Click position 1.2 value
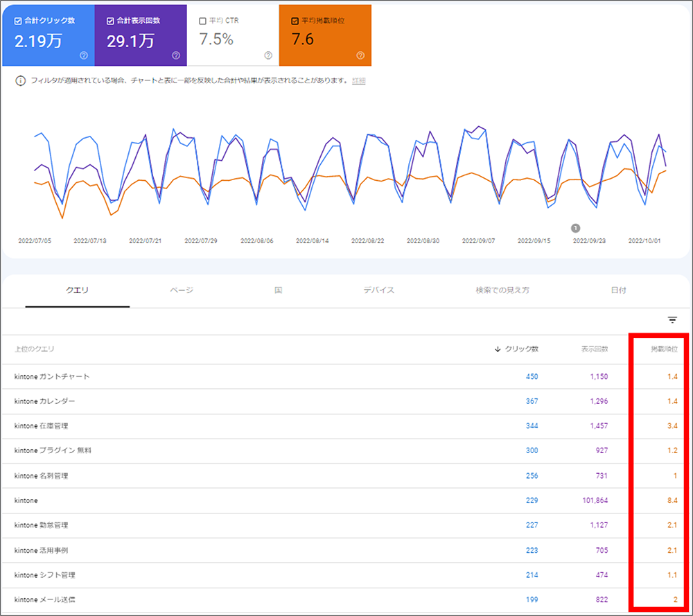Image resolution: width=693 pixels, height=616 pixels. 672,450
